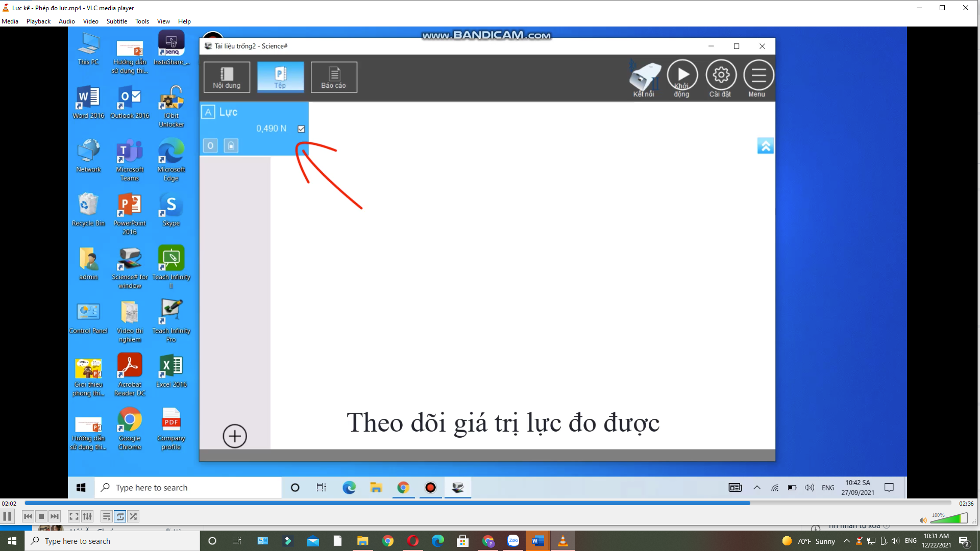Screen dimensions: 980x551
Task: Open the Help menu in VLC
Action: [184, 21]
